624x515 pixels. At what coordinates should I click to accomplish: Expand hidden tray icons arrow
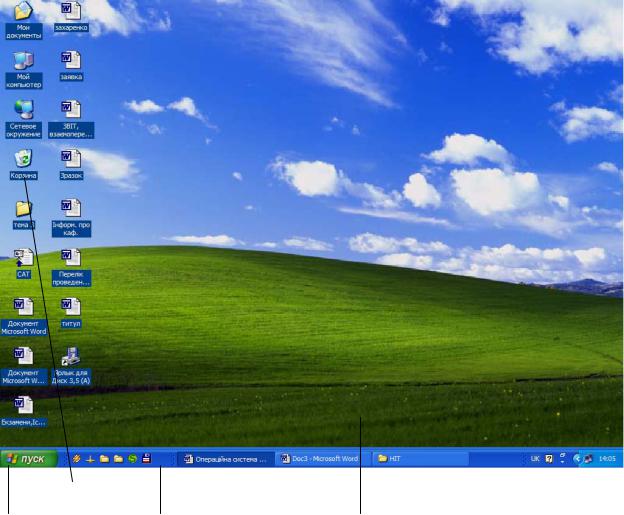pyautogui.click(x=576, y=459)
